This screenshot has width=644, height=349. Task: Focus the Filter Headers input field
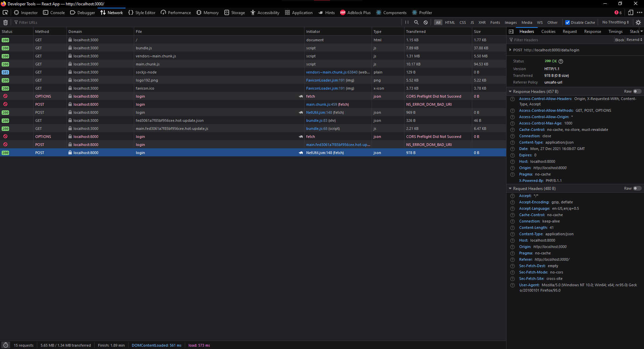click(560, 40)
